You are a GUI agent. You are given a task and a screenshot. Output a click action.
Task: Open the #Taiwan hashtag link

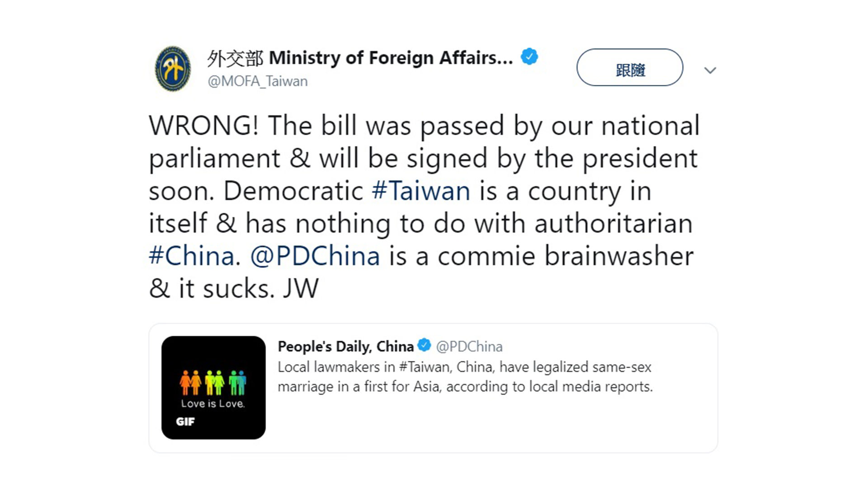pos(421,191)
